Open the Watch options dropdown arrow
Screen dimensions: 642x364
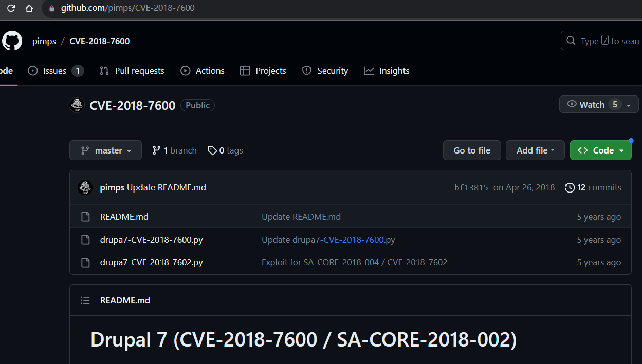click(x=629, y=105)
